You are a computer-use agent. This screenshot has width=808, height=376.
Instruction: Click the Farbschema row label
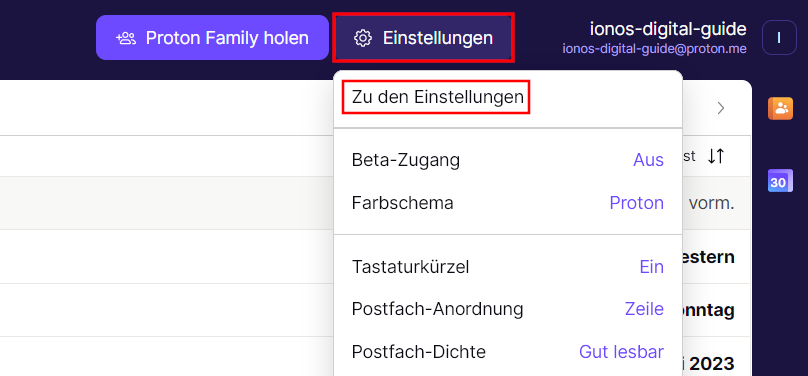point(402,203)
